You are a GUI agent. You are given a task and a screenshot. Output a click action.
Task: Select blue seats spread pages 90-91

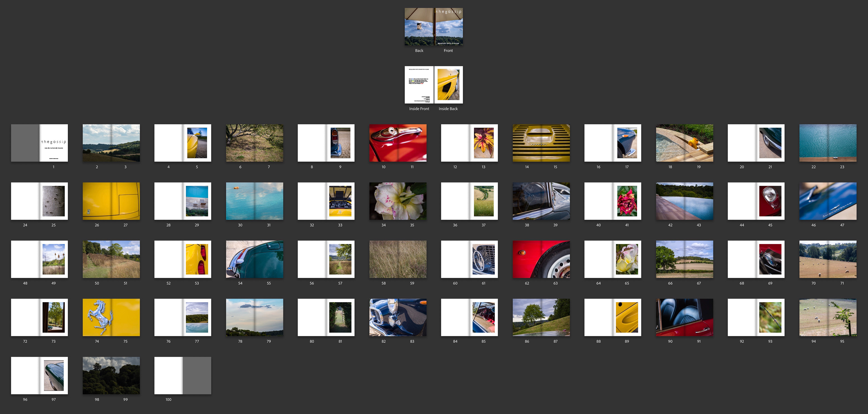pos(684,317)
